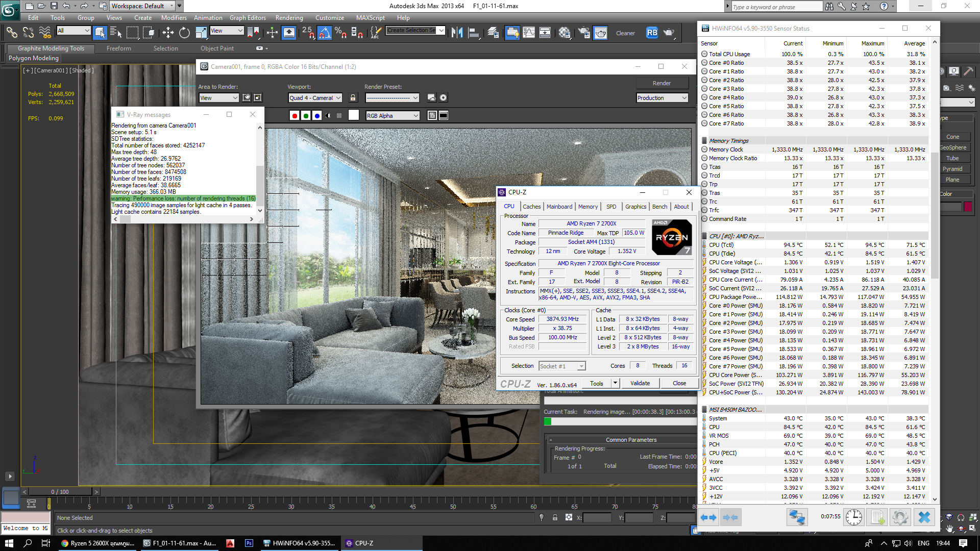Screen dimensions: 980x551
Task: Open the Rendering menu
Action: click(x=289, y=18)
